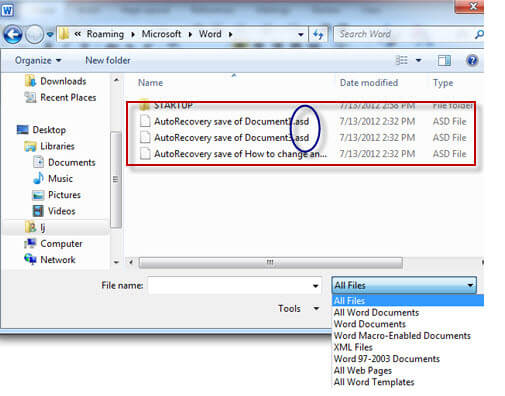The height and width of the screenshot is (396, 505).
Task: Select Roaming in the address path
Action: pyautogui.click(x=105, y=34)
